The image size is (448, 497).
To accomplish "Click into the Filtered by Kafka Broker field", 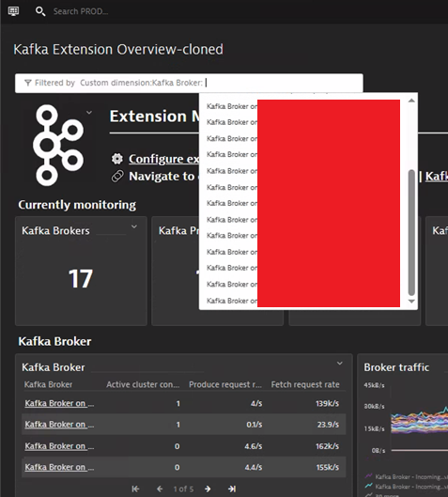I will (x=189, y=83).
